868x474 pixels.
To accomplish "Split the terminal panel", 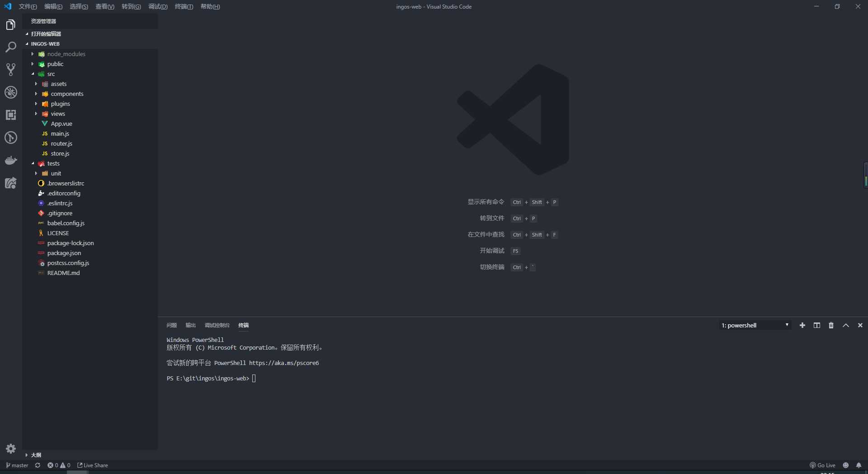I will (817, 325).
